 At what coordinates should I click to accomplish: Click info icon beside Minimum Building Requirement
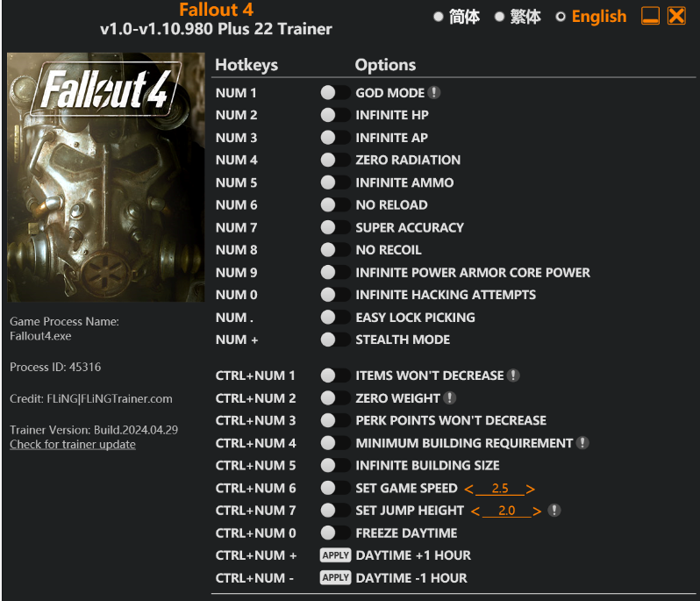(x=582, y=443)
